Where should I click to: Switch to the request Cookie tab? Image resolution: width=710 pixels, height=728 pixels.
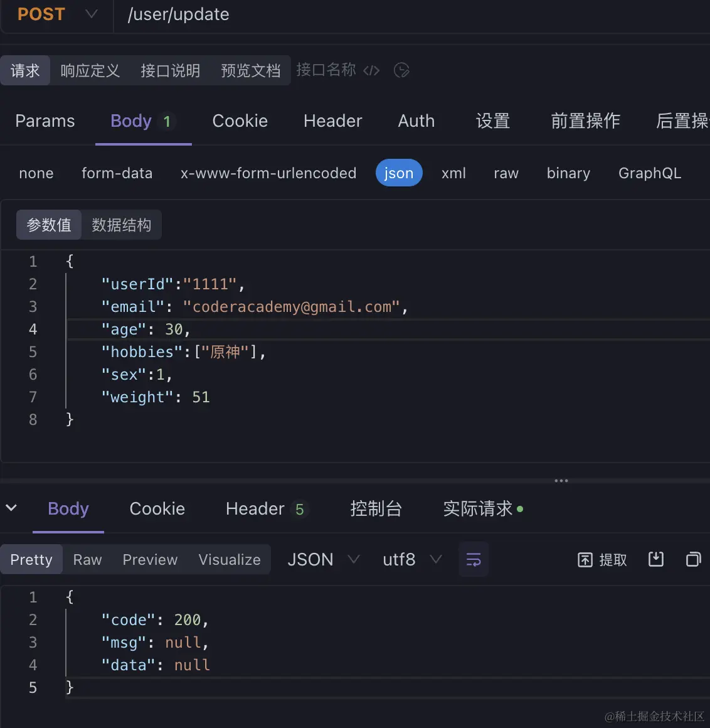pos(240,121)
